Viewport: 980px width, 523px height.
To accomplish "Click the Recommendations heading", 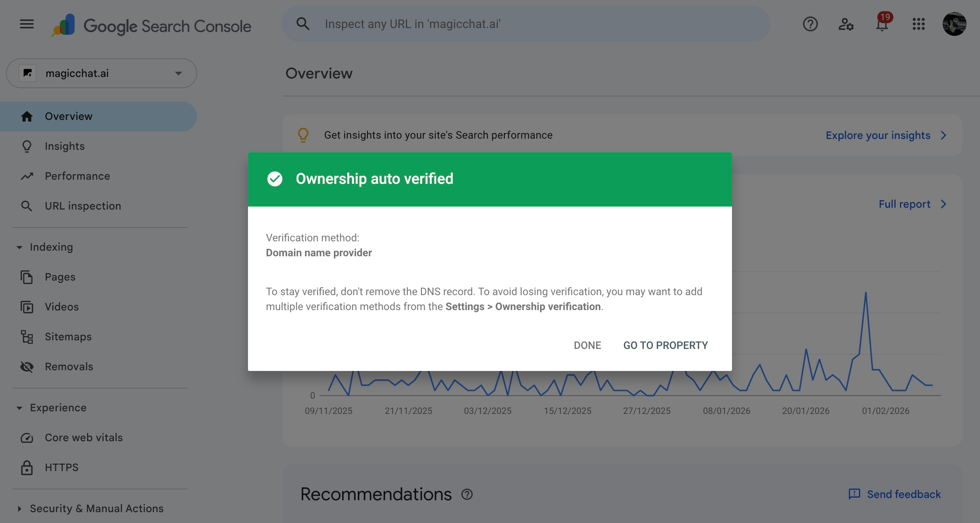I will click(x=376, y=494).
